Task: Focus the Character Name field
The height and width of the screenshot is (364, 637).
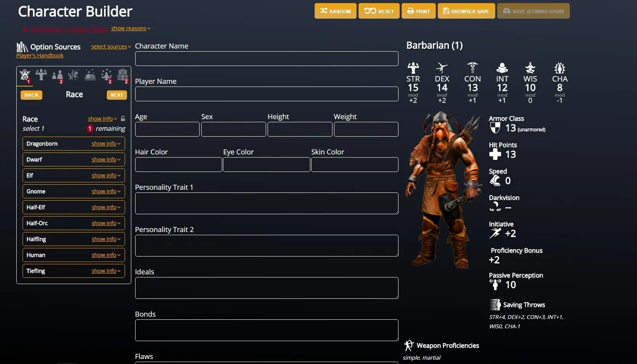Action: 266,59
